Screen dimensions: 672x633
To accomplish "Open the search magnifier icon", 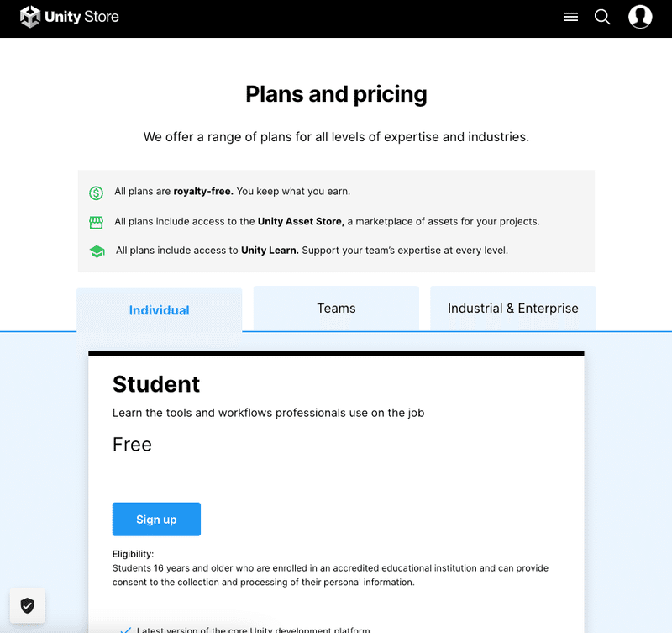I will [x=602, y=17].
